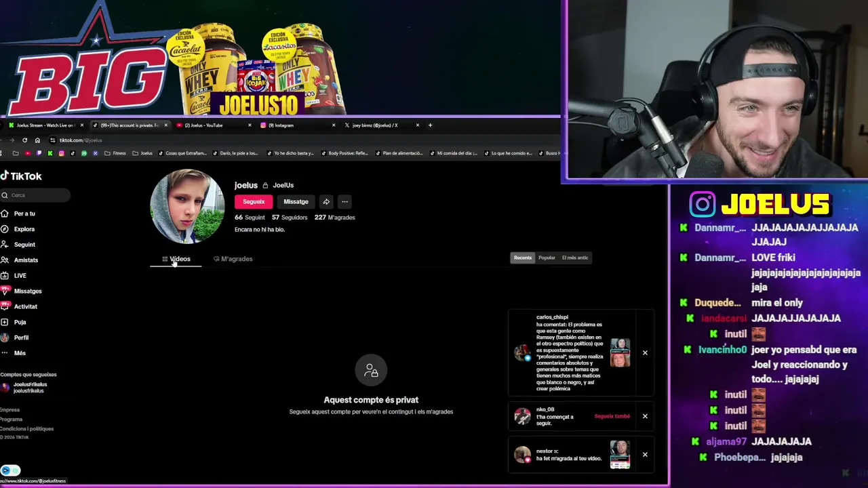The height and width of the screenshot is (488, 868).
Task: Toggle the pill switch at bottom left
Action: click(x=10, y=470)
